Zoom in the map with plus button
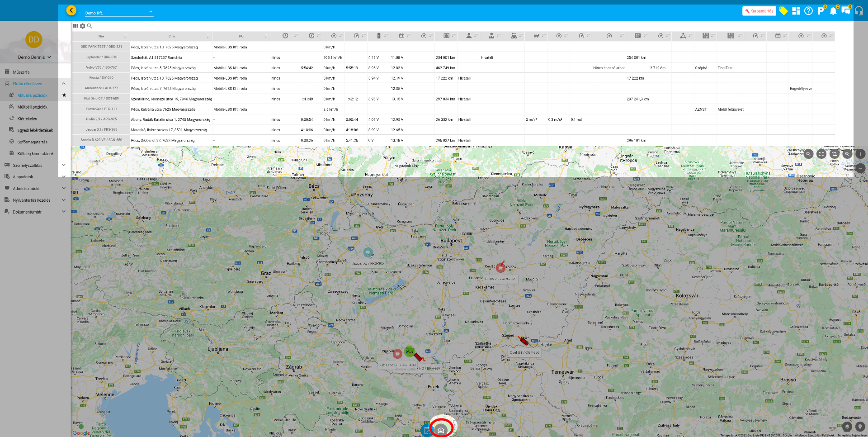The height and width of the screenshot is (437, 868). 860,154
